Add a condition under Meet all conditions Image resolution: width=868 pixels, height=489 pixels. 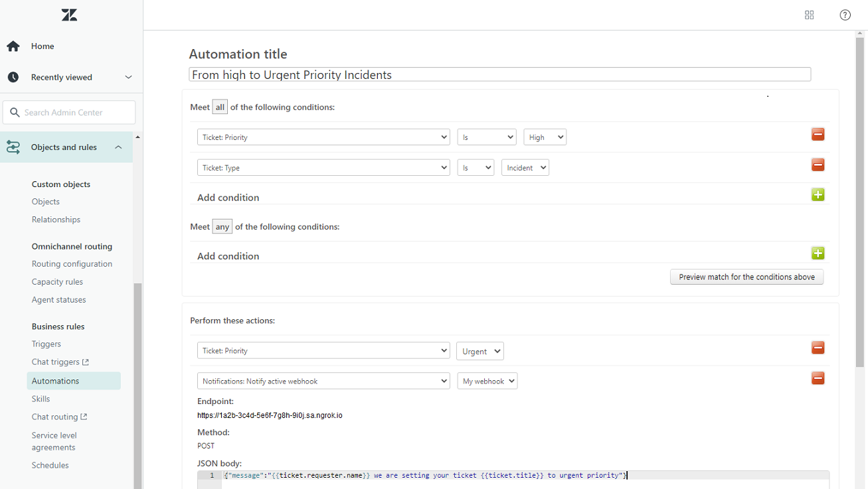pos(818,194)
